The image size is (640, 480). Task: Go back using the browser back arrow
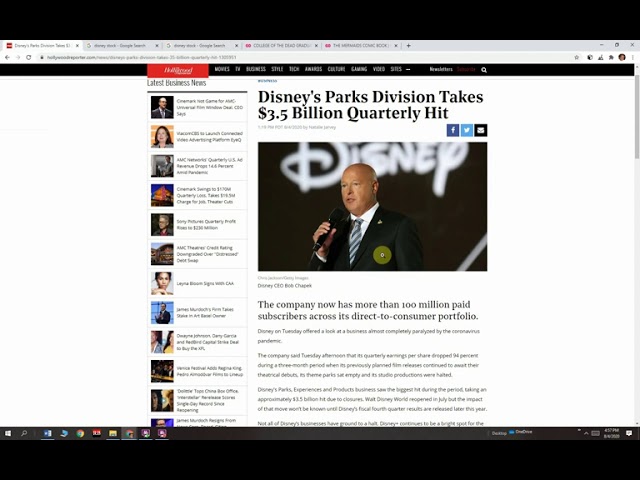pos(7,57)
